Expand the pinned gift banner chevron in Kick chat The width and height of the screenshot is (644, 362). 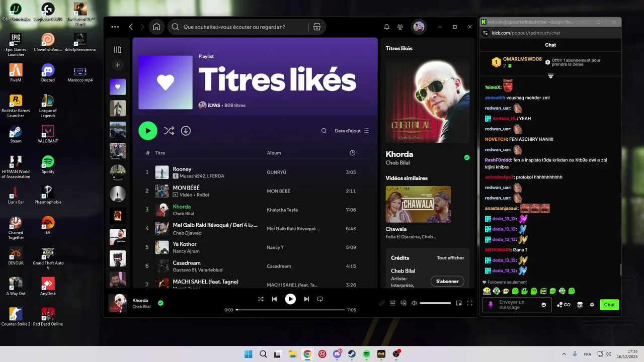(x=550, y=76)
